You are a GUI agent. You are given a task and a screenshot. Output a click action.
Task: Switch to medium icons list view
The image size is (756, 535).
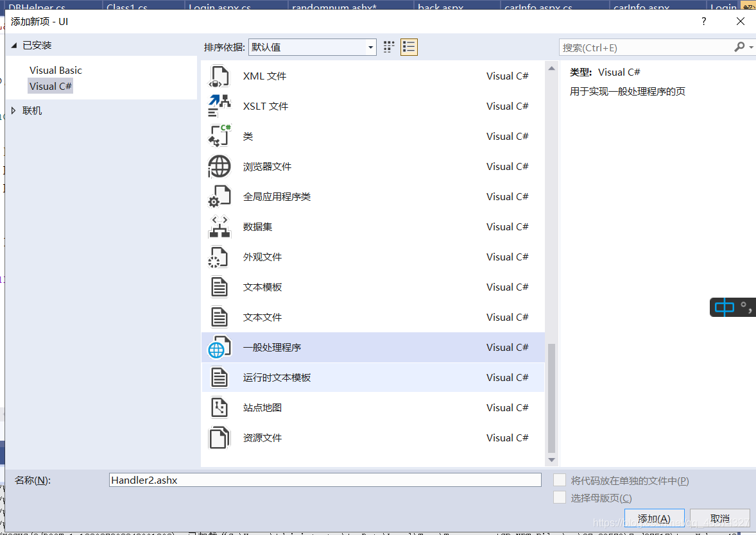click(409, 47)
